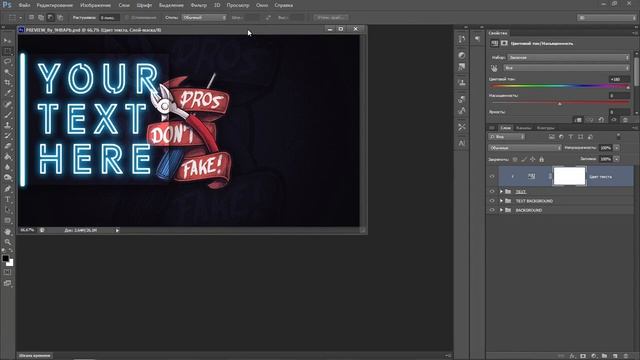
Task: Open the layer filter kind dropdown
Action: (506, 137)
